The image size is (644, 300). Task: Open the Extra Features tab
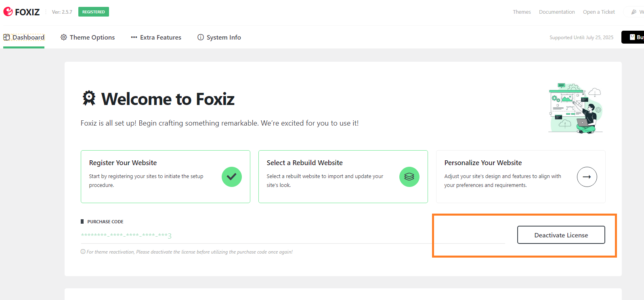(x=156, y=37)
